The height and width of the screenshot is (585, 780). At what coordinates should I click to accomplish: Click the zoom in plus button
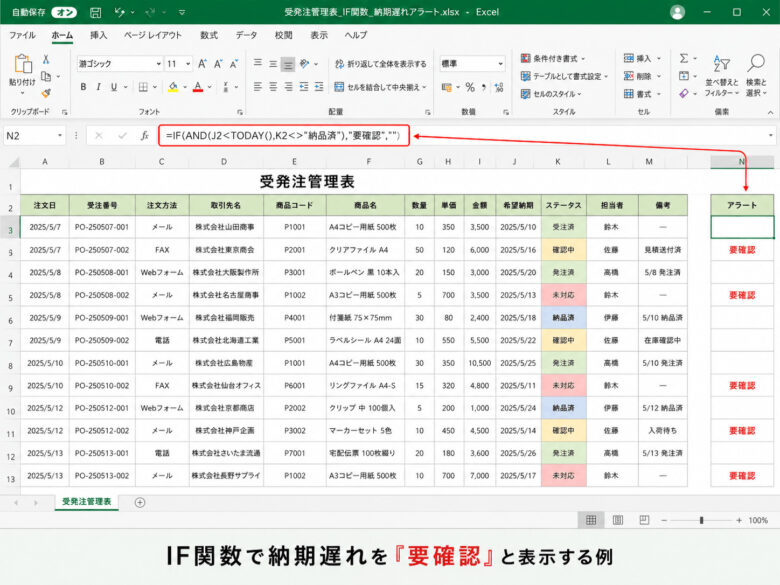pyautogui.click(x=739, y=520)
